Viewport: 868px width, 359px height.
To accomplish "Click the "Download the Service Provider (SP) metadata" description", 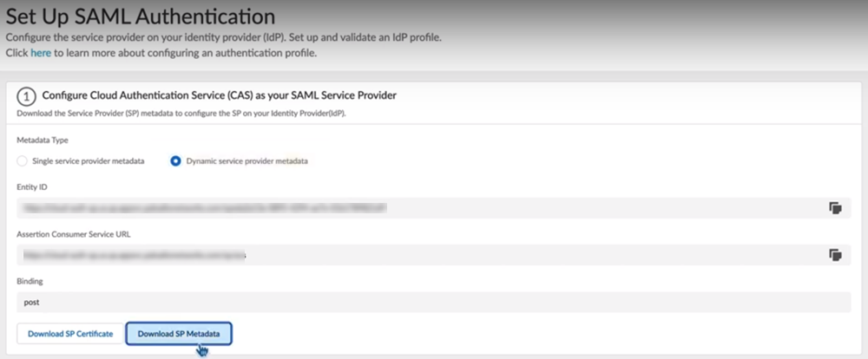I will click(x=181, y=113).
